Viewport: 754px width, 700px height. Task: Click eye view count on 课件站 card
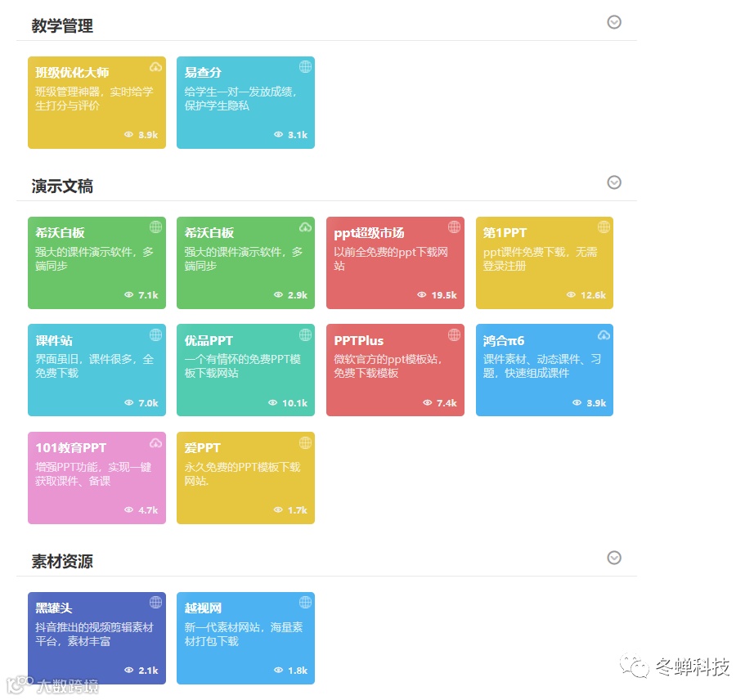click(x=141, y=403)
